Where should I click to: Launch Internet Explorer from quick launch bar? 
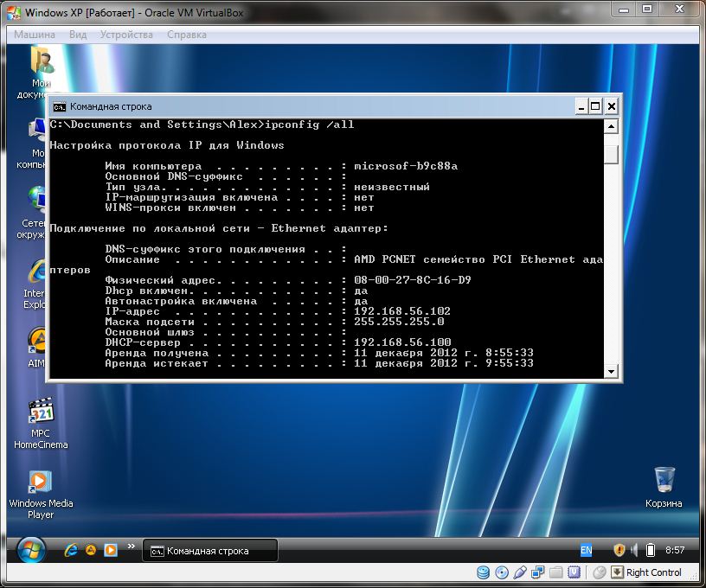coord(71,550)
